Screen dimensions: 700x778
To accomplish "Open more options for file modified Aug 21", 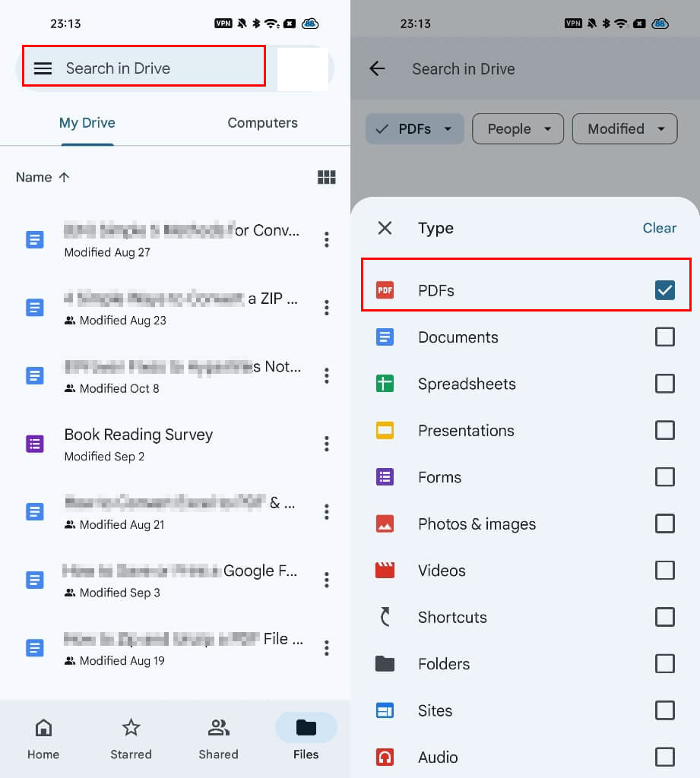I will click(x=326, y=511).
